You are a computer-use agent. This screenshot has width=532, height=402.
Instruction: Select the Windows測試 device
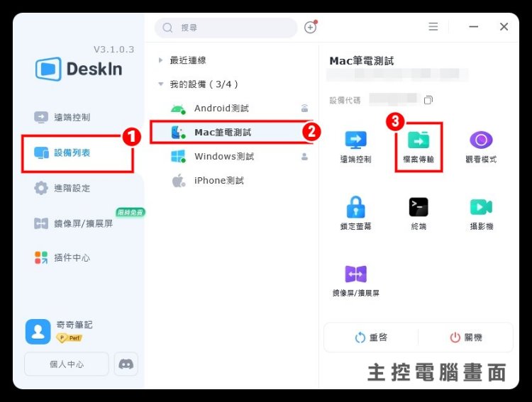point(231,157)
